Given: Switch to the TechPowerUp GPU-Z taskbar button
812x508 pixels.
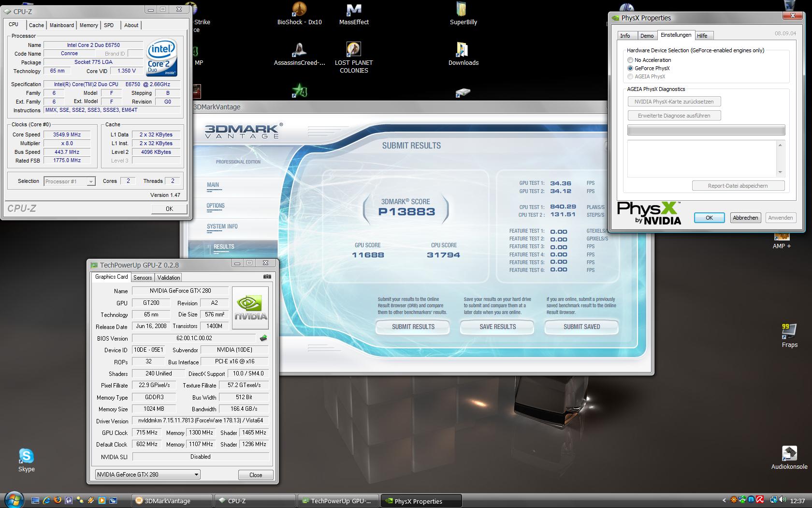Looking at the screenshot, I should pos(338,501).
